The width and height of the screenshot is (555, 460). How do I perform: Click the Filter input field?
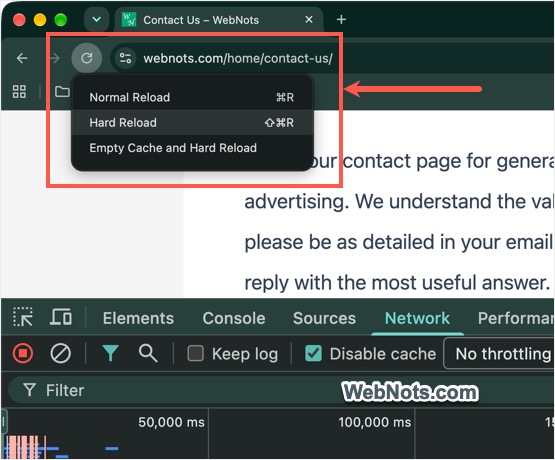point(281,391)
